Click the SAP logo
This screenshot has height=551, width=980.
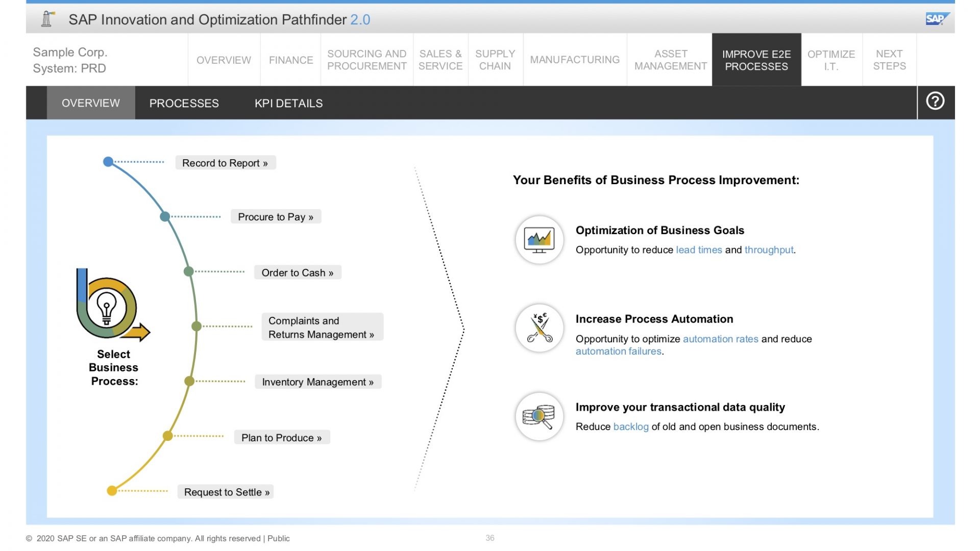[x=937, y=19]
